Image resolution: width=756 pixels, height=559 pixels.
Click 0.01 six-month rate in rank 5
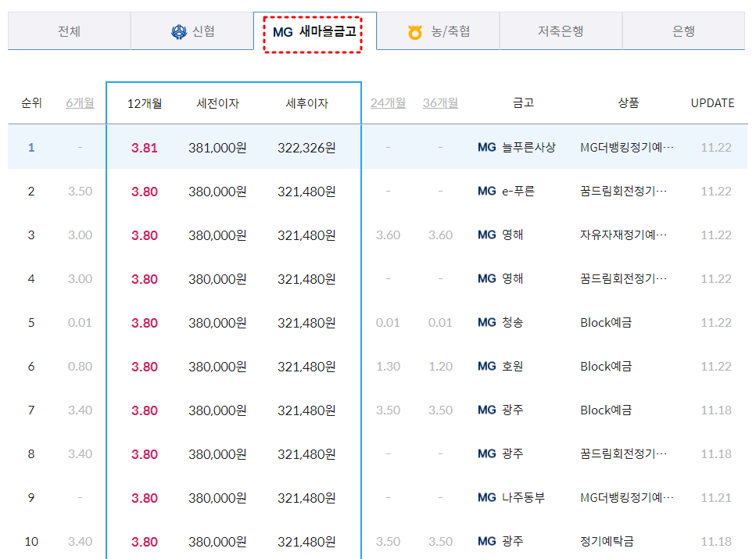pyautogui.click(x=80, y=322)
